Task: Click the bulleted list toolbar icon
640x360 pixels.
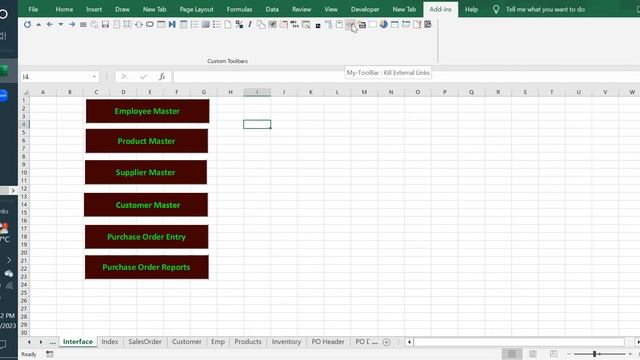Action: point(217,24)
